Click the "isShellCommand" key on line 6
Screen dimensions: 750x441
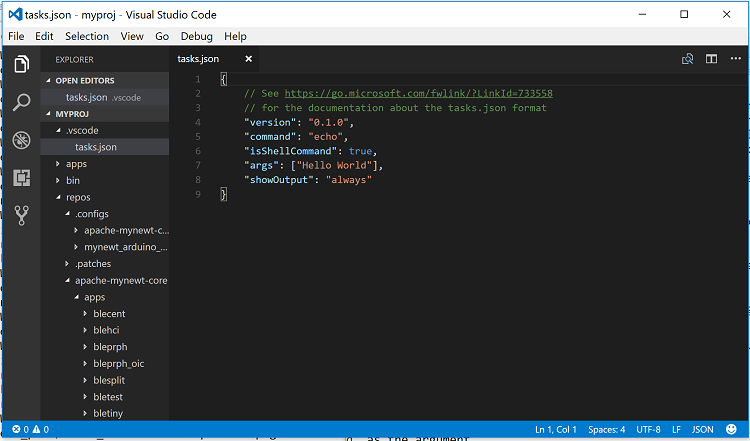click(x=290, y=151)
